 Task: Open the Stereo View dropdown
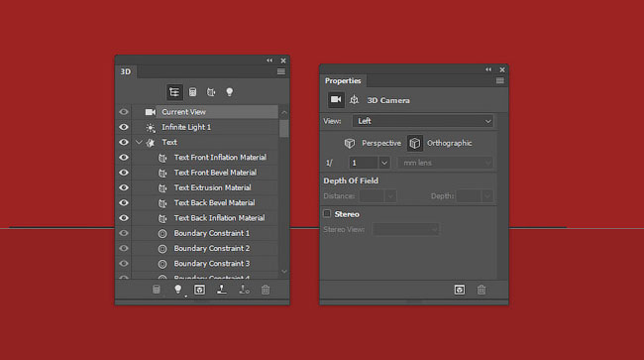click(x=406, y=230)
